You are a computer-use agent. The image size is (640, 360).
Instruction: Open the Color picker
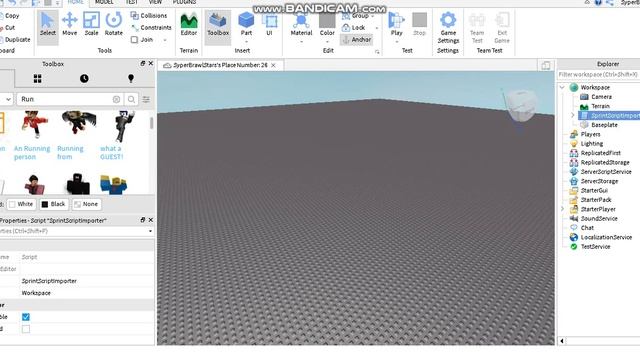click(327, 25)
